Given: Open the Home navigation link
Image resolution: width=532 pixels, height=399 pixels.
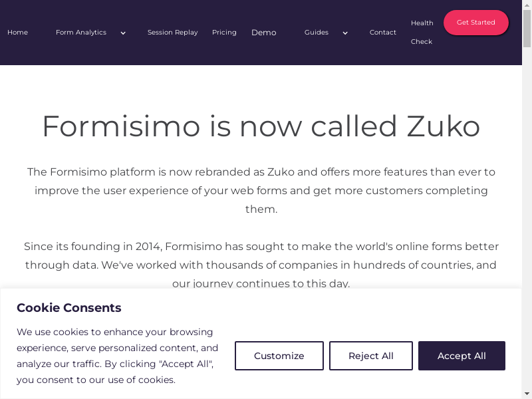Looking at the screenshot, I should (17, 33).
